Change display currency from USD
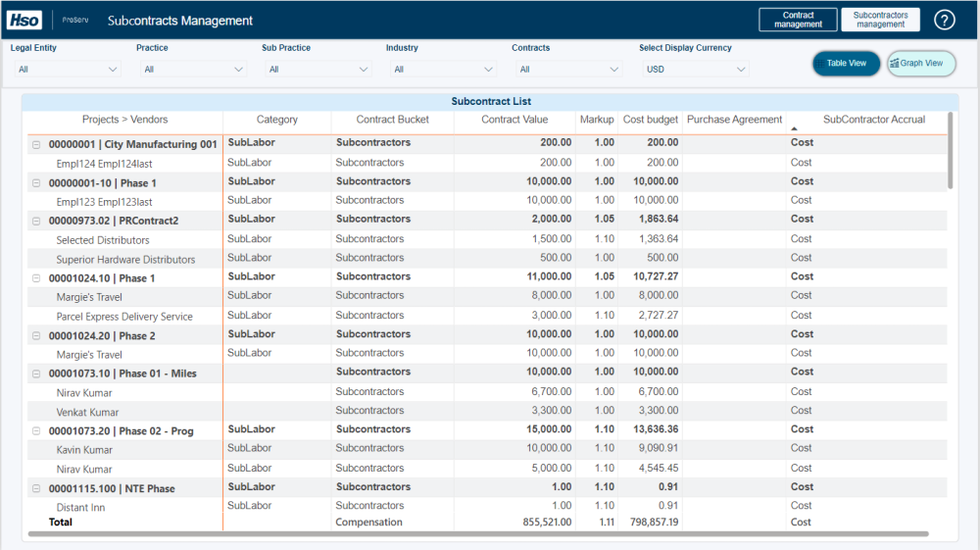 (695, 70)
